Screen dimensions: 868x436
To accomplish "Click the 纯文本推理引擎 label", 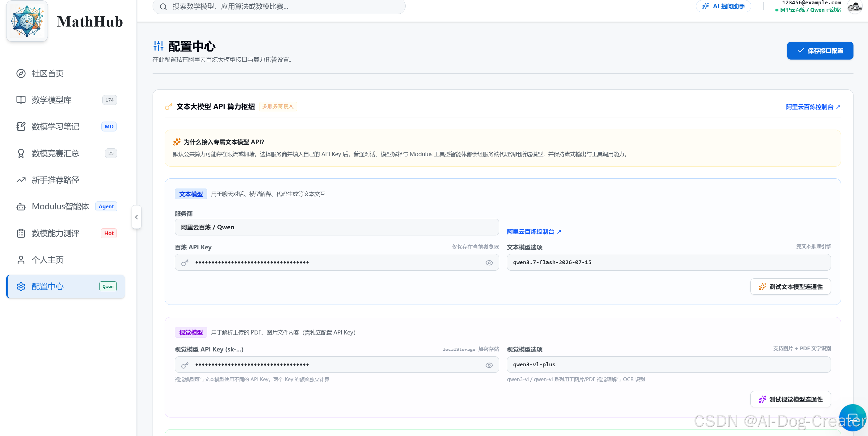I will pyautogui.click(x=814, y=247).
